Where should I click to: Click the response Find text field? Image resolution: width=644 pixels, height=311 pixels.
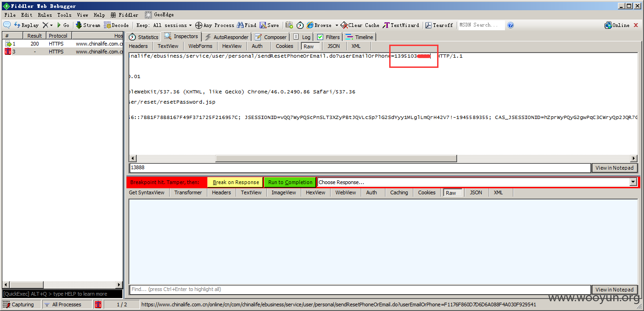tap(359, 290)
